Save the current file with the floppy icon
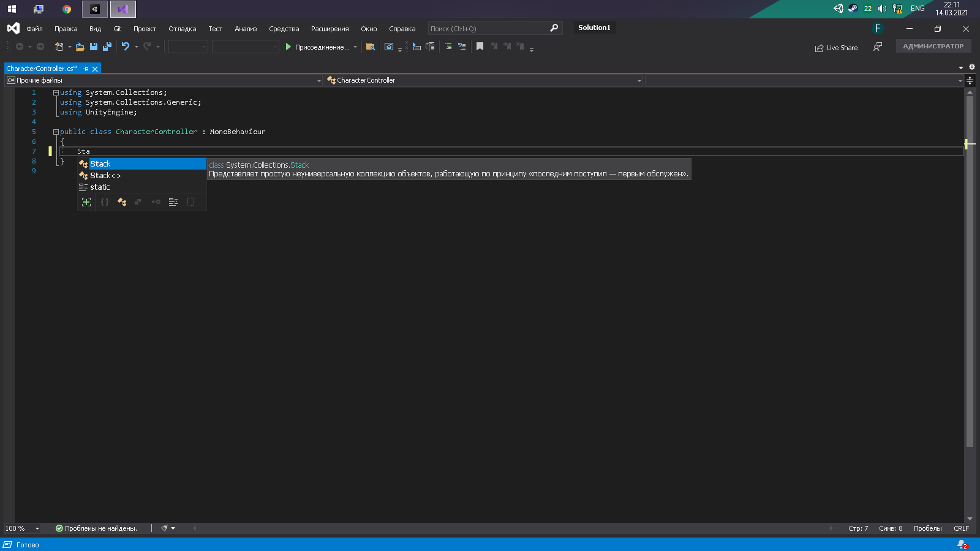The width and height of the screenshot is (980, 551). pos(94,47)
